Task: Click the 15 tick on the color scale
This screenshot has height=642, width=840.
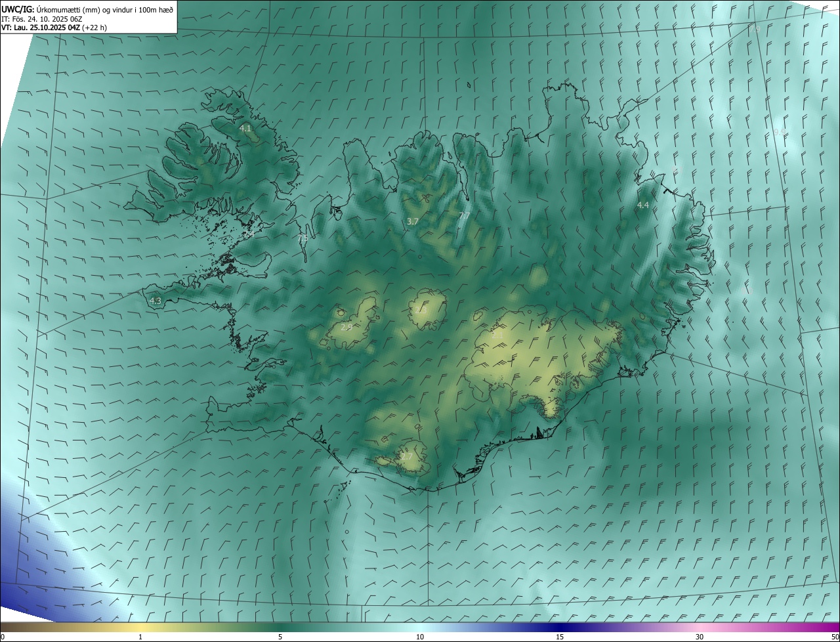Action: click(560, 637)
